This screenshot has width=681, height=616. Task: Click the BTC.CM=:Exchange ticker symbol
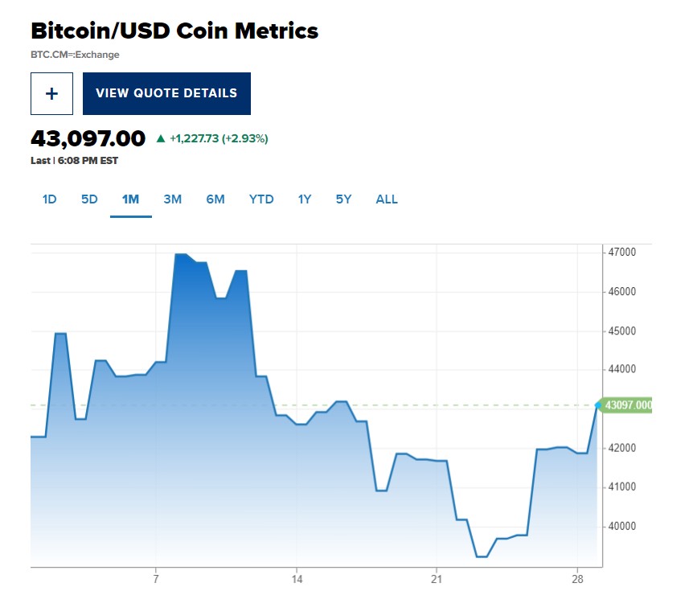pos(75,55)
